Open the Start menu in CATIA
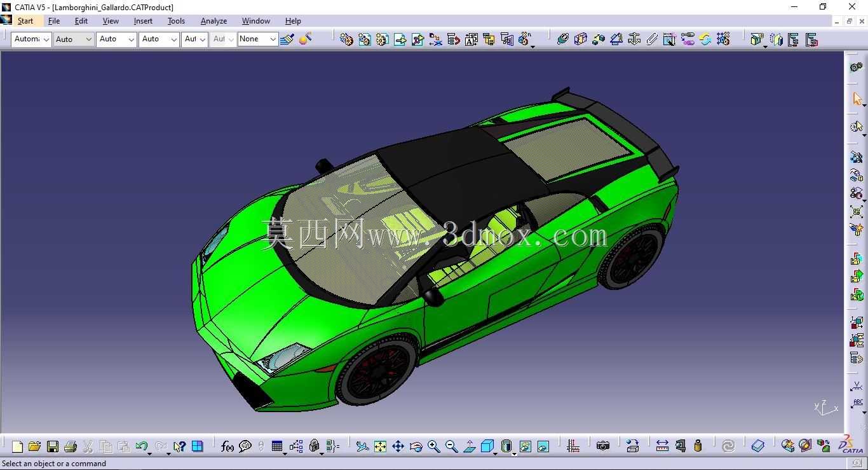The width and height of the screenshot is (868, 470). pos(25,21)
